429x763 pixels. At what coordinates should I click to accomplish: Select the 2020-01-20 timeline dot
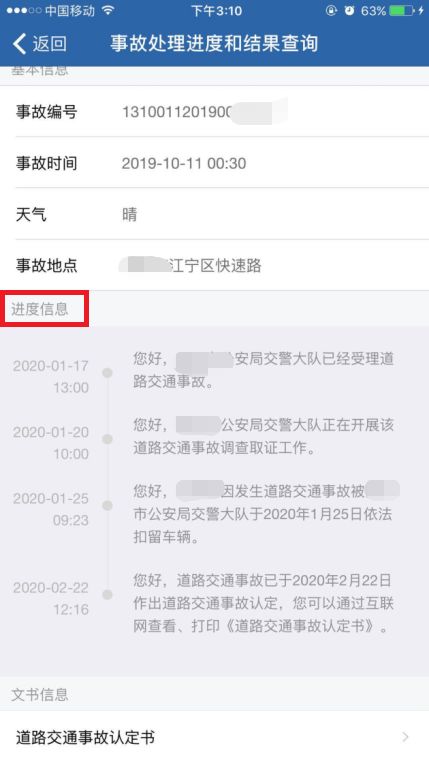[x=107, y=439]
